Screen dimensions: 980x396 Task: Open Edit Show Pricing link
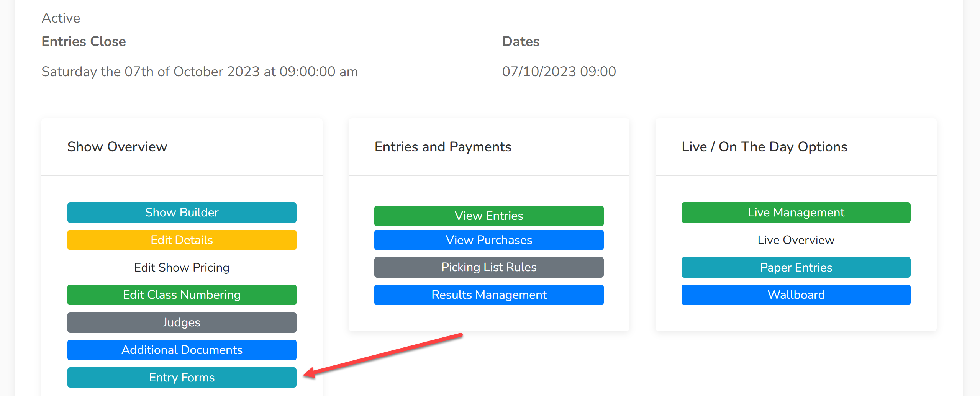pyautogui.click(x=182, y=267)
